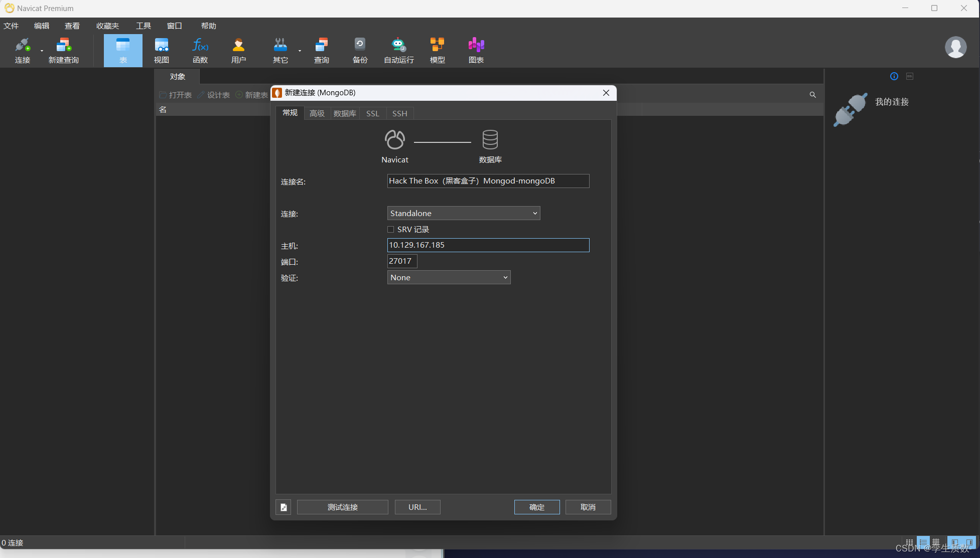Open the 连接 (Connection) toolbar icon

(23, 51)
